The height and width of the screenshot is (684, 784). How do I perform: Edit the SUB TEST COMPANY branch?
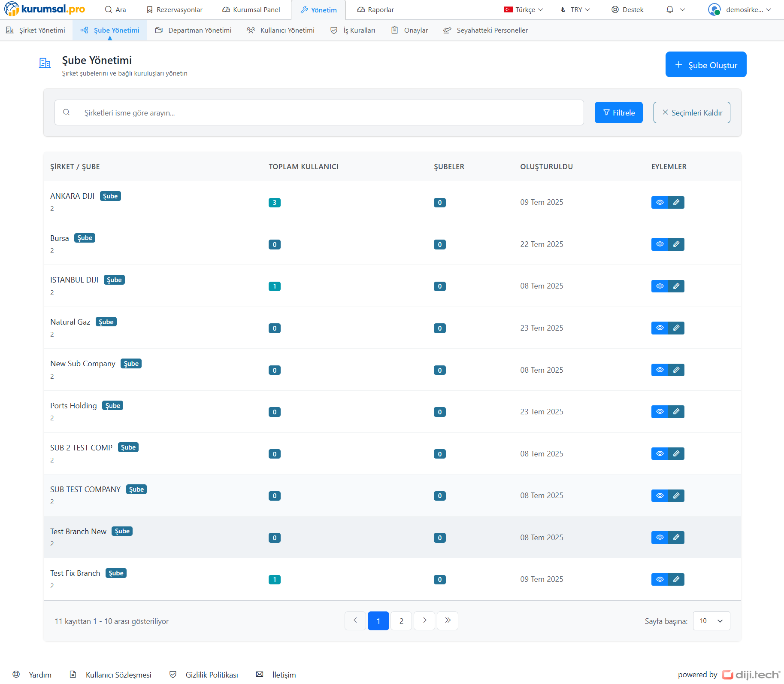pyautogui.click(x=676, y=496)
